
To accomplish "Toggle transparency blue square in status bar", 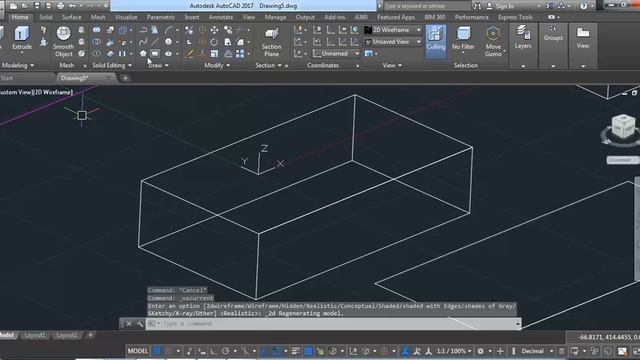I will coord(308,351).
